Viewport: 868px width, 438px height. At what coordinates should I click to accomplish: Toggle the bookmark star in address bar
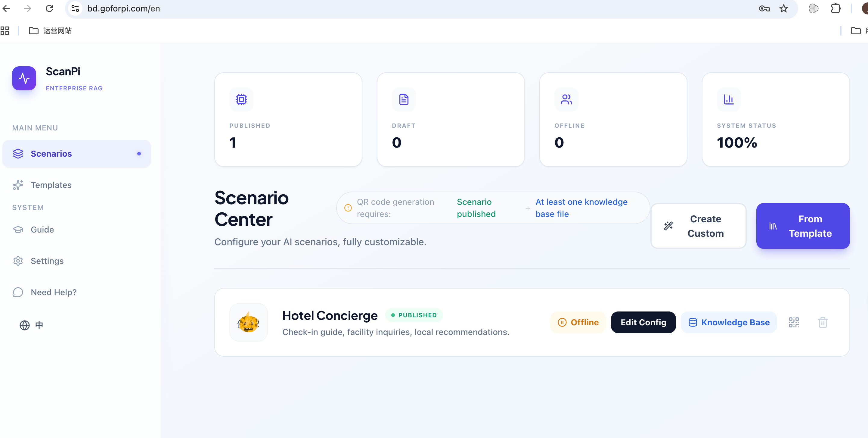783,8
